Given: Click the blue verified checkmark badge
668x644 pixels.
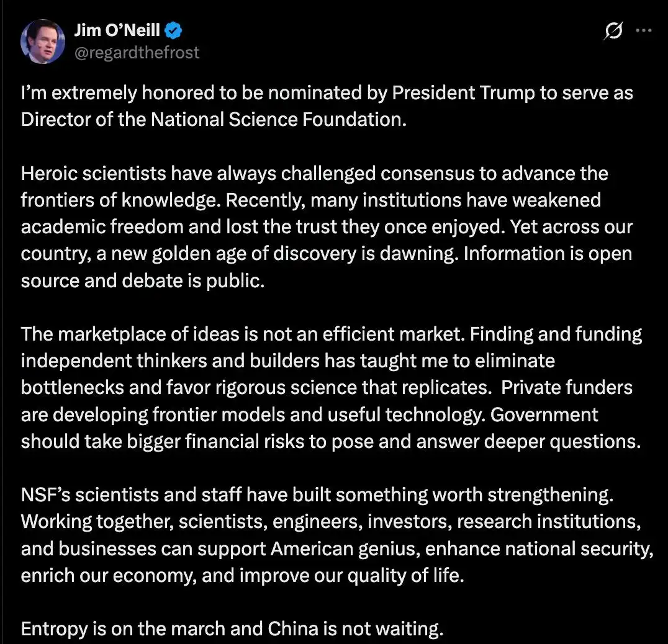Looking at the screenshot, I should click(x=173, y=30).
